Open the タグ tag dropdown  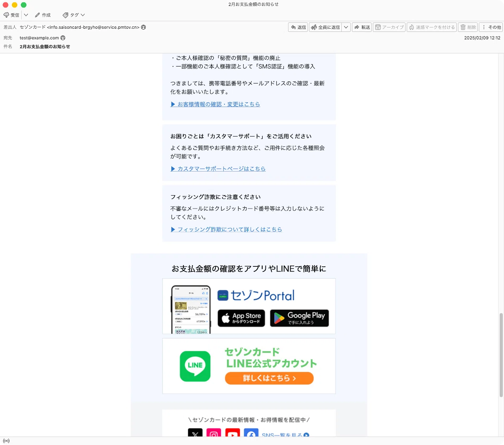click(x=74, y=15)
